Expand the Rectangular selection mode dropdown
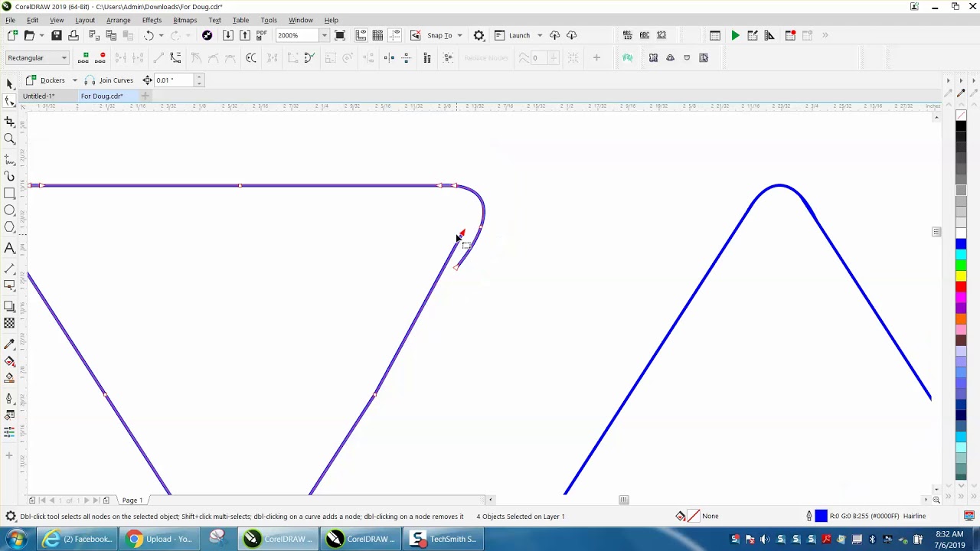 pos(64,58)
